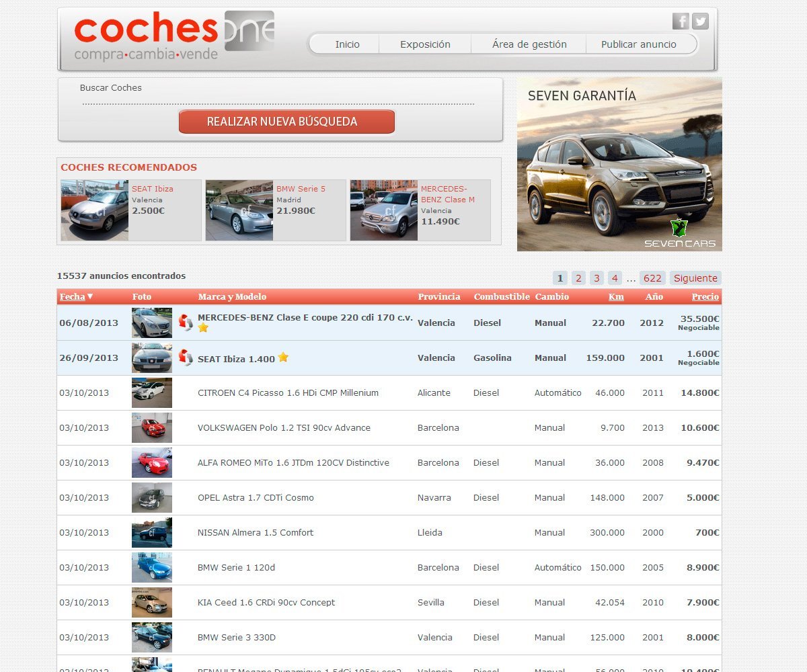Click the 42.054 km value
Viewport: 807px width, 672px height.
(610, 602)
